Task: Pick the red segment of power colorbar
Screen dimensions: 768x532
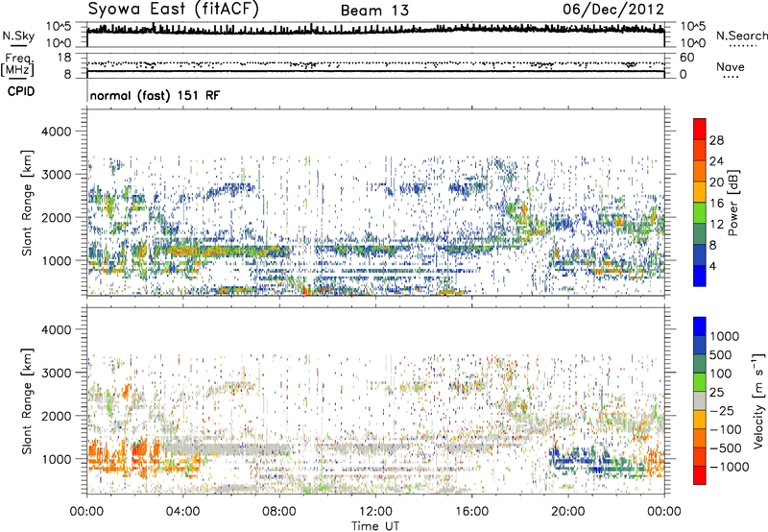Action: (x=700, y=130)
